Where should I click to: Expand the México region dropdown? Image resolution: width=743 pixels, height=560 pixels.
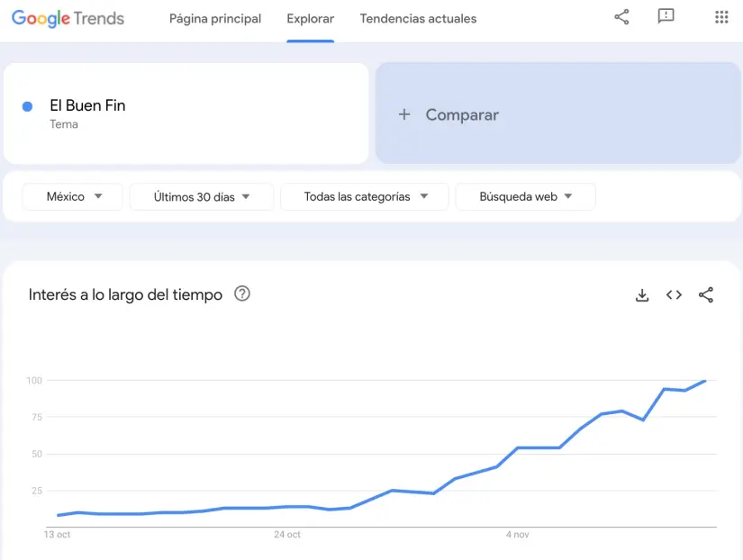tap(73, 196)
